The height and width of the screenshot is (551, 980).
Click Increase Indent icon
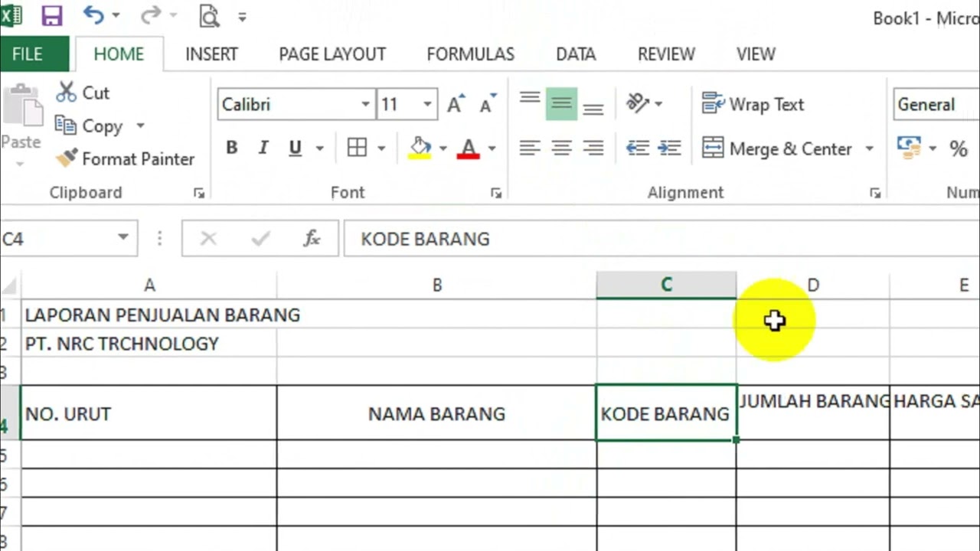pyautogui.click(x=669, y=148)
